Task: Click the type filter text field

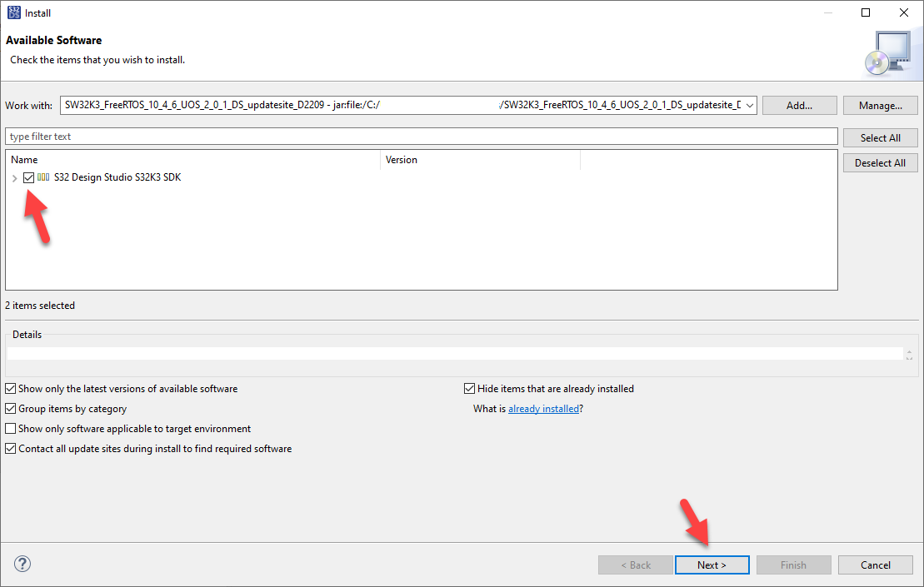Action: (333, 136)
